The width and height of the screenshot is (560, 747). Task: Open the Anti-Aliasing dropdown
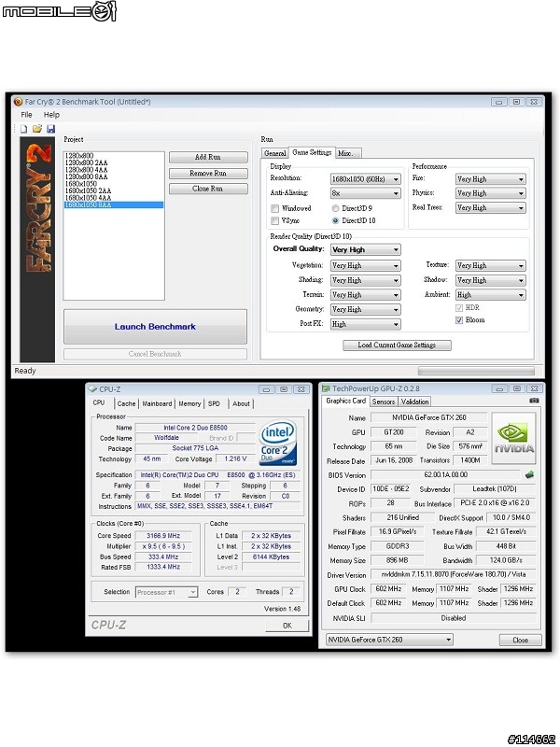click(366, 193)
